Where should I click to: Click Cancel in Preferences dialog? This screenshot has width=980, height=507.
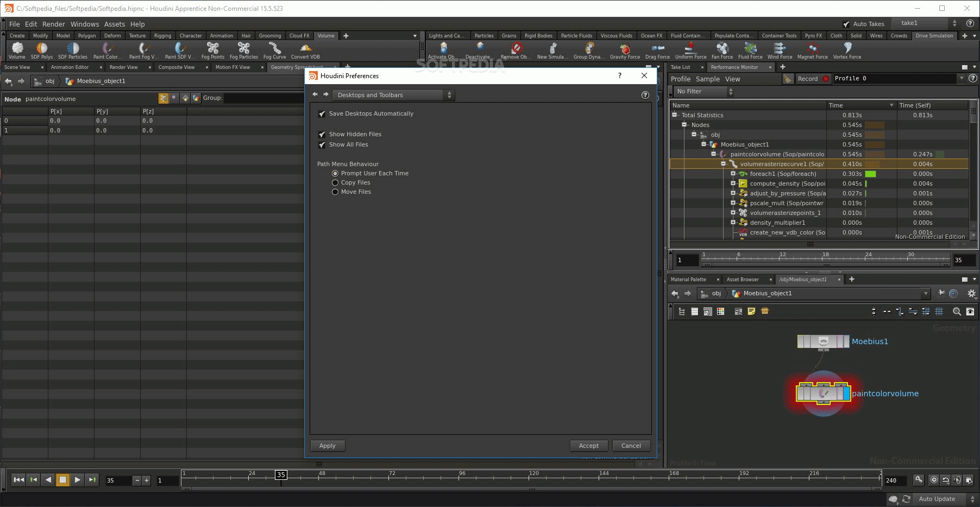pyautogui.click(x=631, y=446)
